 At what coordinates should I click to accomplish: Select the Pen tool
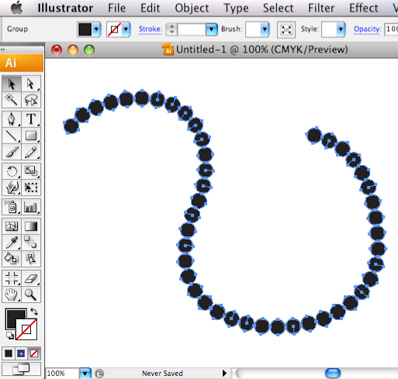[x=12, y=119]
